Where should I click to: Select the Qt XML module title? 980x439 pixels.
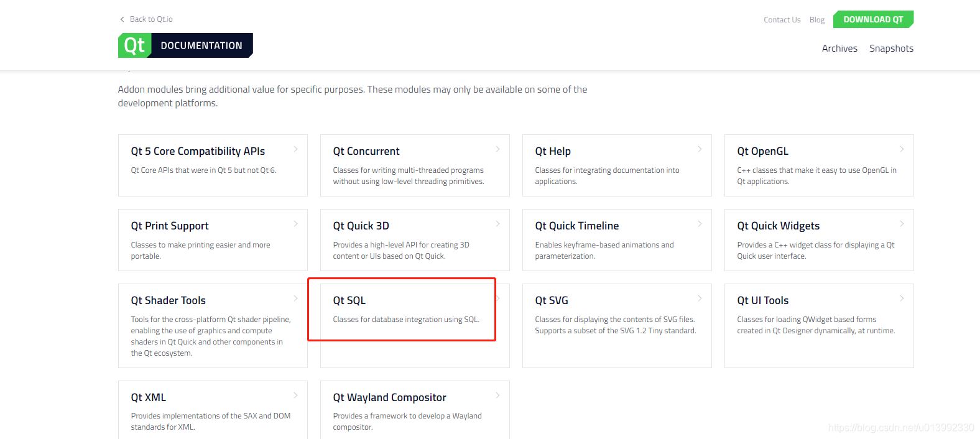click(x=148, y=397)
